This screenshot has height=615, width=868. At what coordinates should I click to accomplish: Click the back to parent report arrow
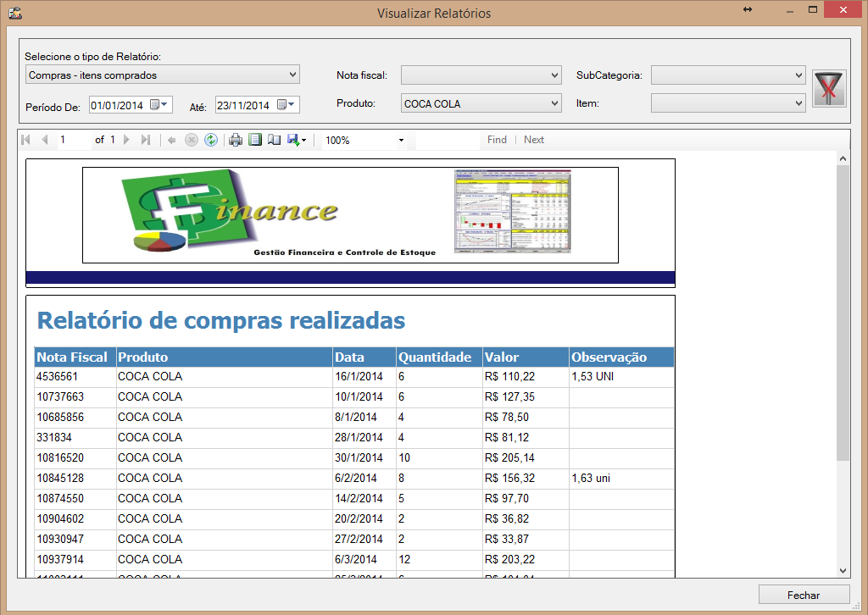click(x=171, y=141)
